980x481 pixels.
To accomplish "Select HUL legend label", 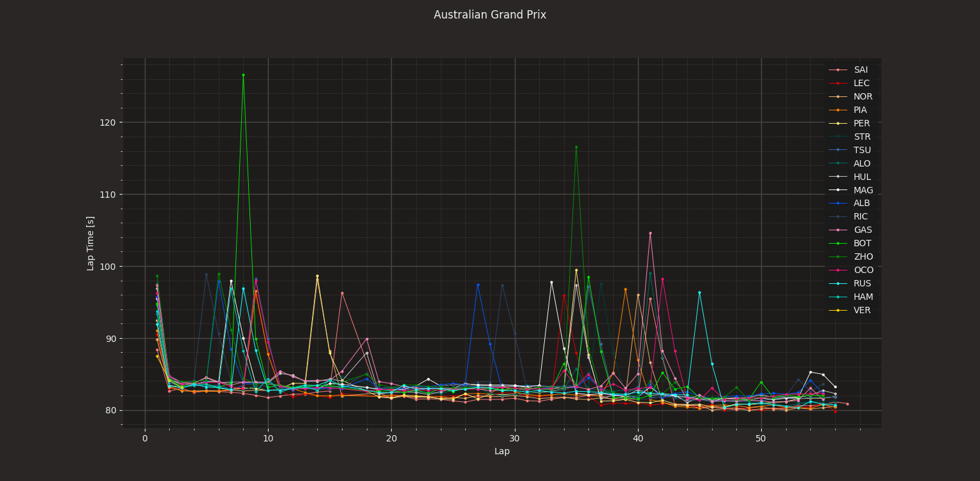I will [x=862, y=177].
